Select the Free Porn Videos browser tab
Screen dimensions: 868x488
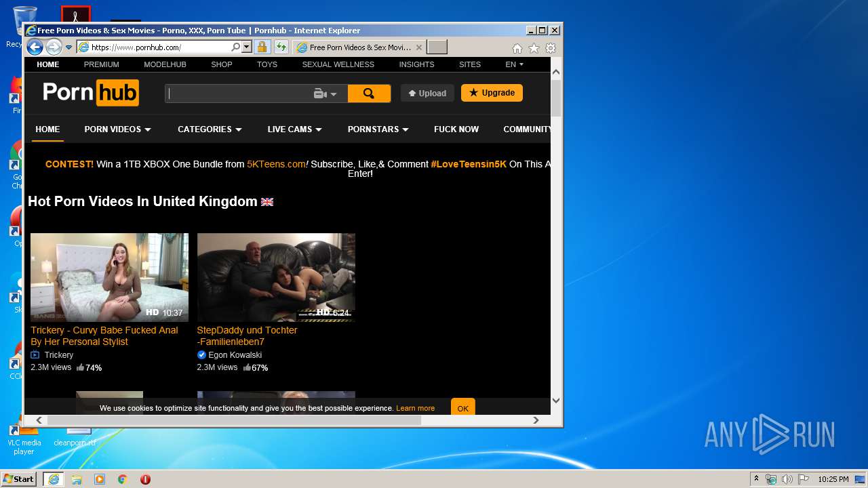pyautogui.click(x=359, y=47)
